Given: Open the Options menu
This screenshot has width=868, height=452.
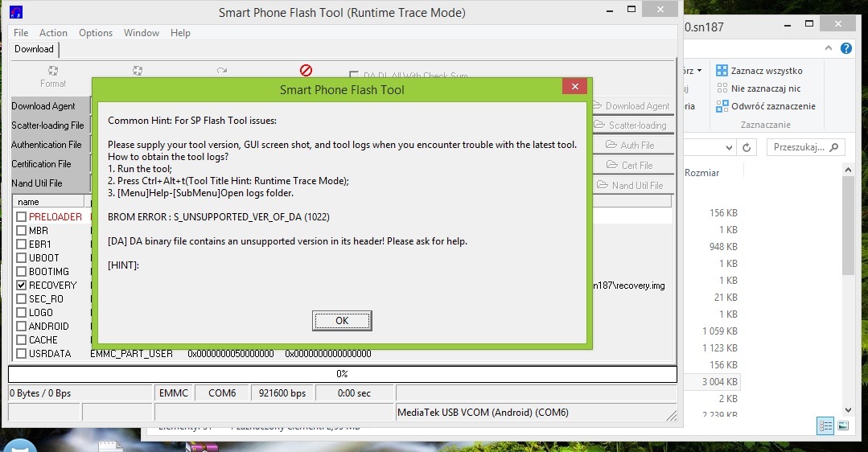Looking at the screenshot, I should [x=96, y=33].
